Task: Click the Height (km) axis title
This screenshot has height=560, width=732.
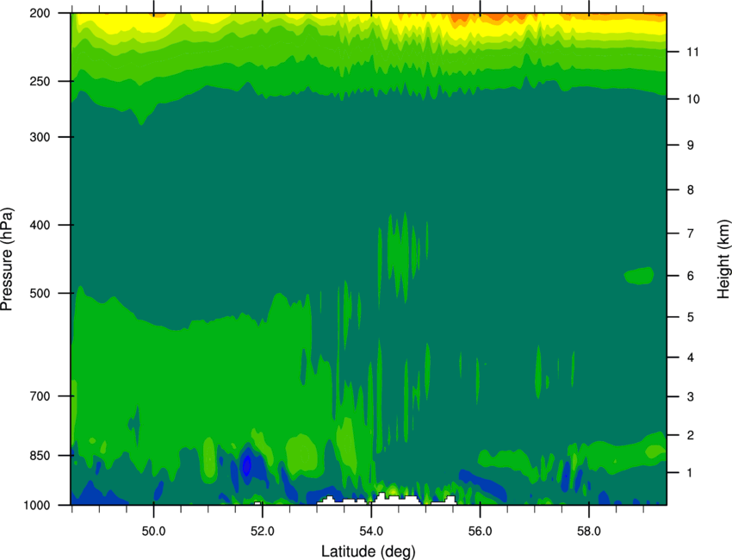Action: [x=723, y=259]
